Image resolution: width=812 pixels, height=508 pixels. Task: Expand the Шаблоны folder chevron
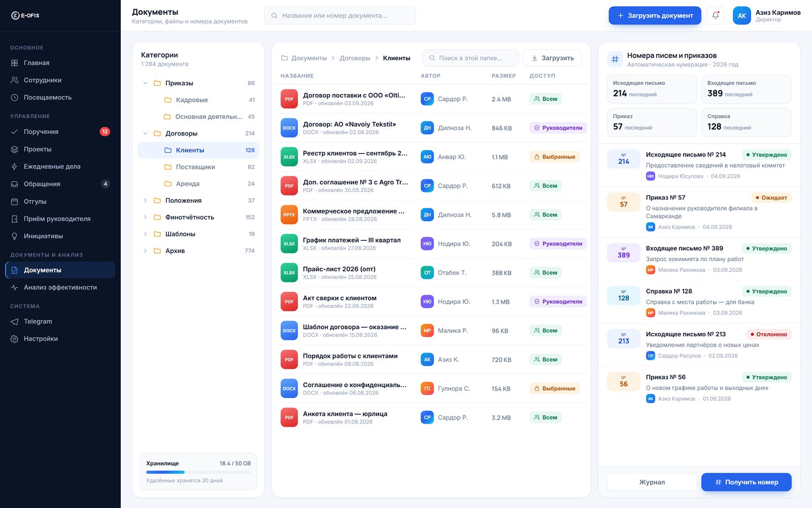[145, 234]
